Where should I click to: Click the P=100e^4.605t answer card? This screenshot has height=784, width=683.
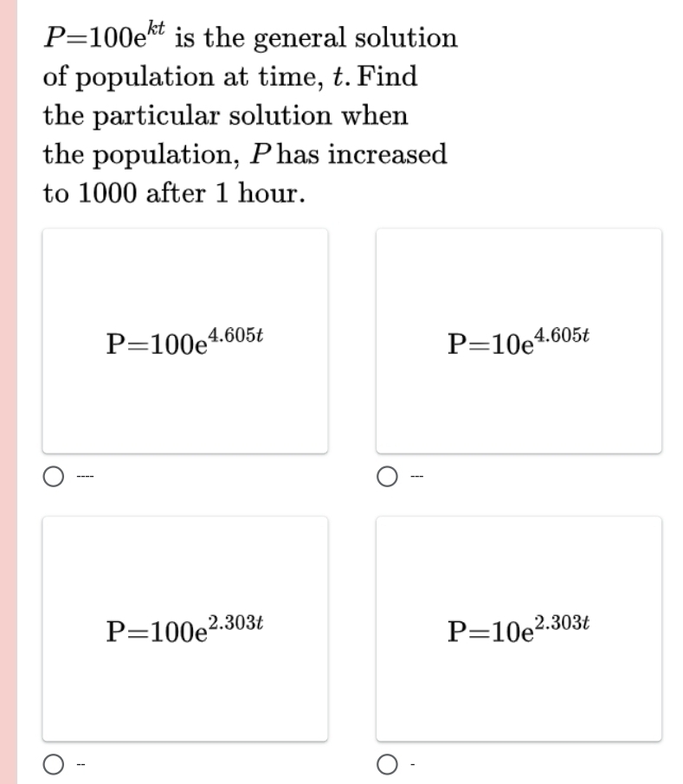[x=185, y=340]
